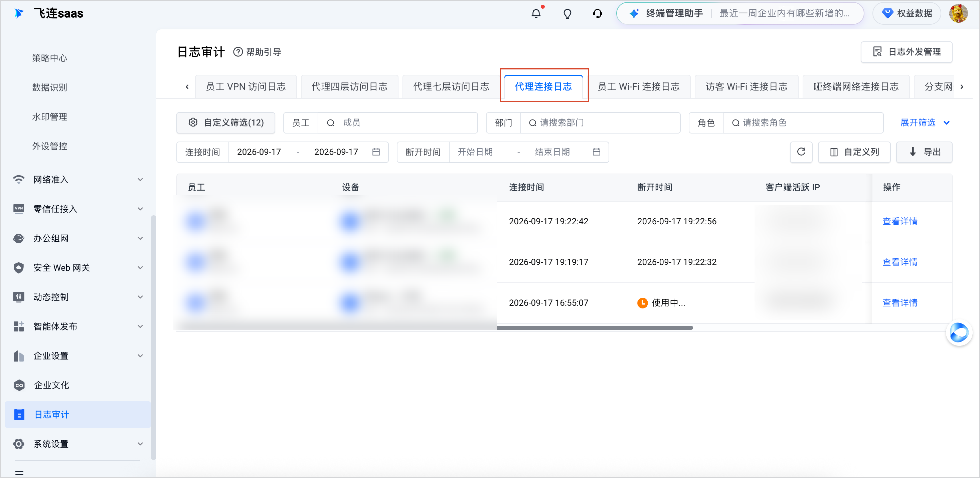This screenshot has width=980, height=478.
Task: Switch to 员工 VPN 访问日志 tab
Action: tap(246, 87)
